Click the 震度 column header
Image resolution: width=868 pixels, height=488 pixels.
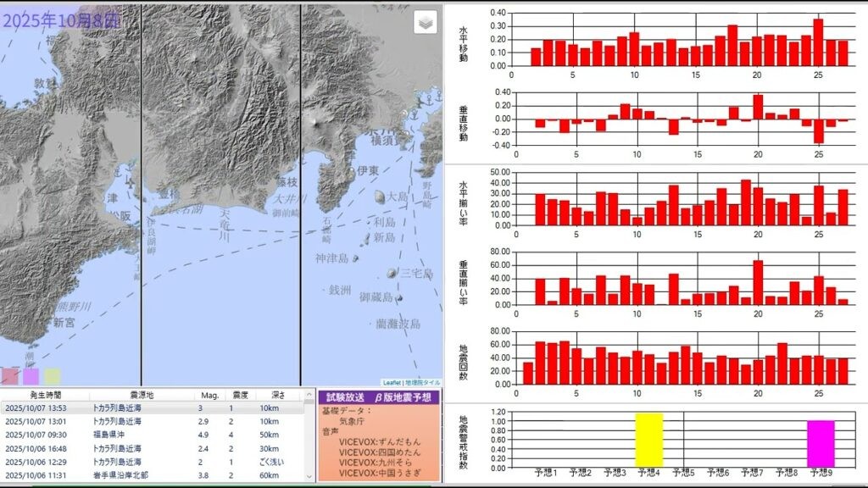tap(241, 396)
